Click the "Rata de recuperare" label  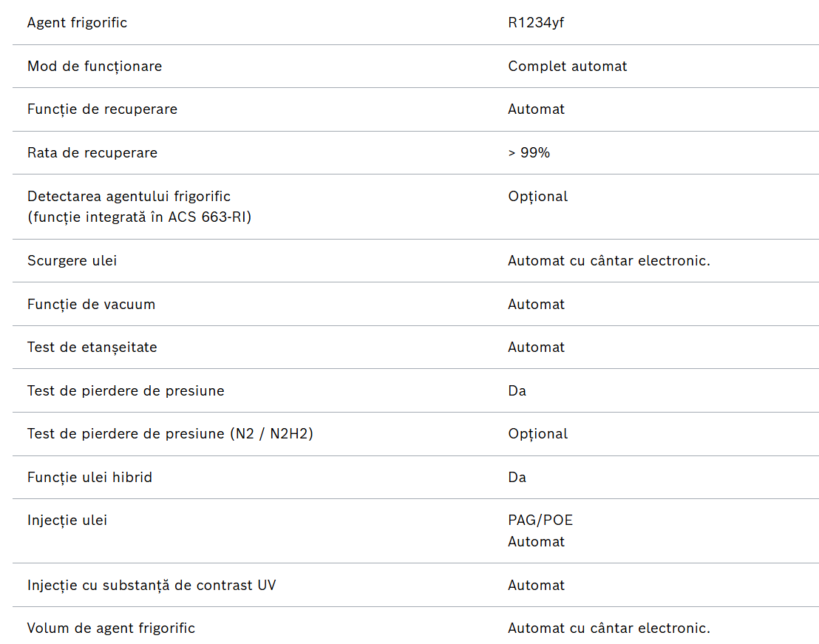coord(92,153)
